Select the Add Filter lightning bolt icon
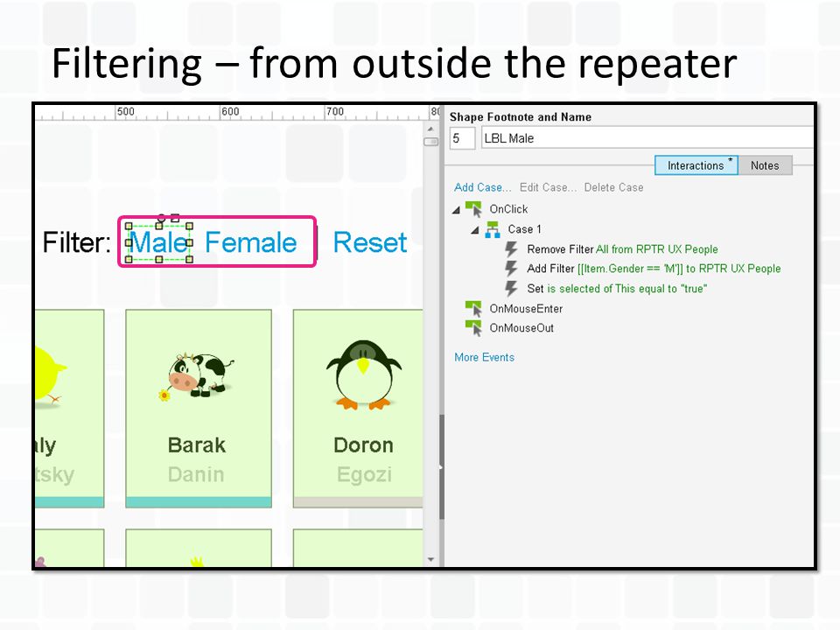The image size is (840, 630). click(512, 269)
